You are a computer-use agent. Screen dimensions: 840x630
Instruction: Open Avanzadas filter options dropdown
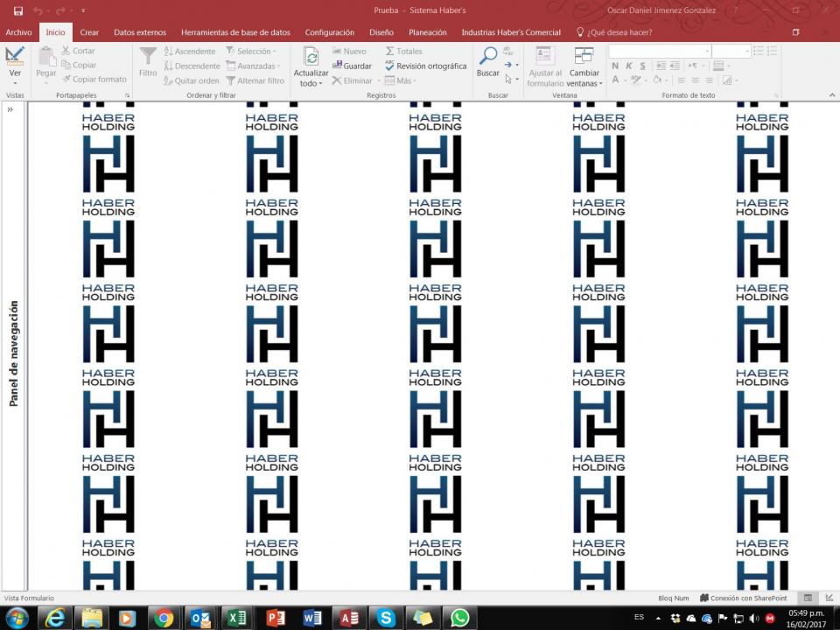click(x=254, y=66)
